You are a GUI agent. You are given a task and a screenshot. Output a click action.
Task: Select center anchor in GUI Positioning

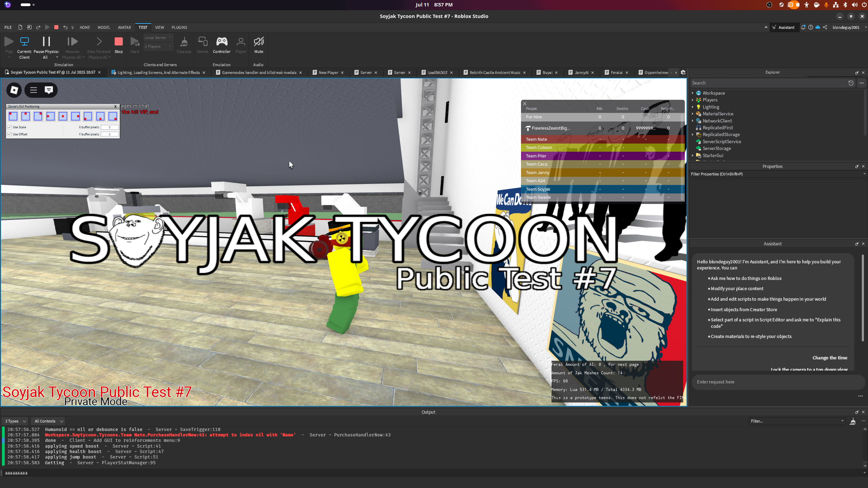[63, 116]
